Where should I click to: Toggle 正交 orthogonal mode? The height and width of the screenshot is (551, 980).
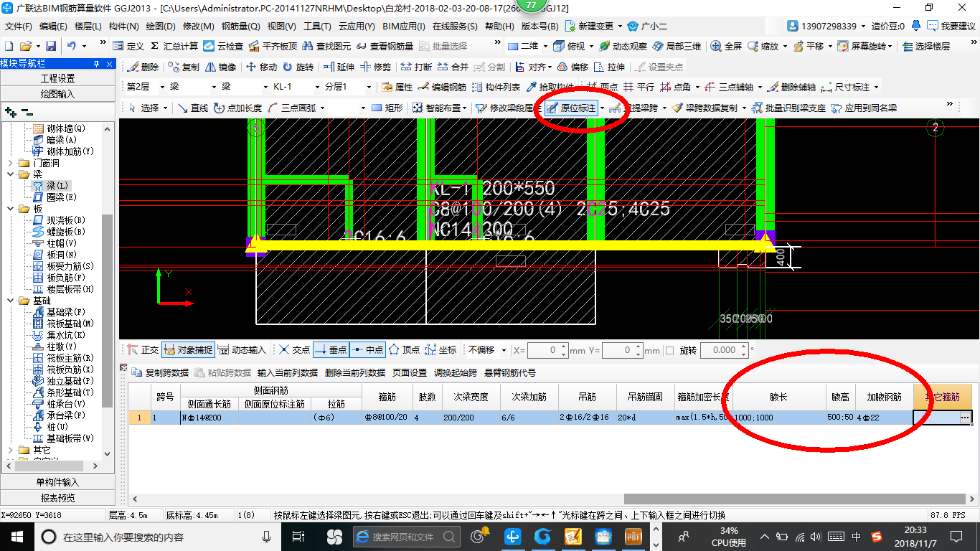[143, 350]
